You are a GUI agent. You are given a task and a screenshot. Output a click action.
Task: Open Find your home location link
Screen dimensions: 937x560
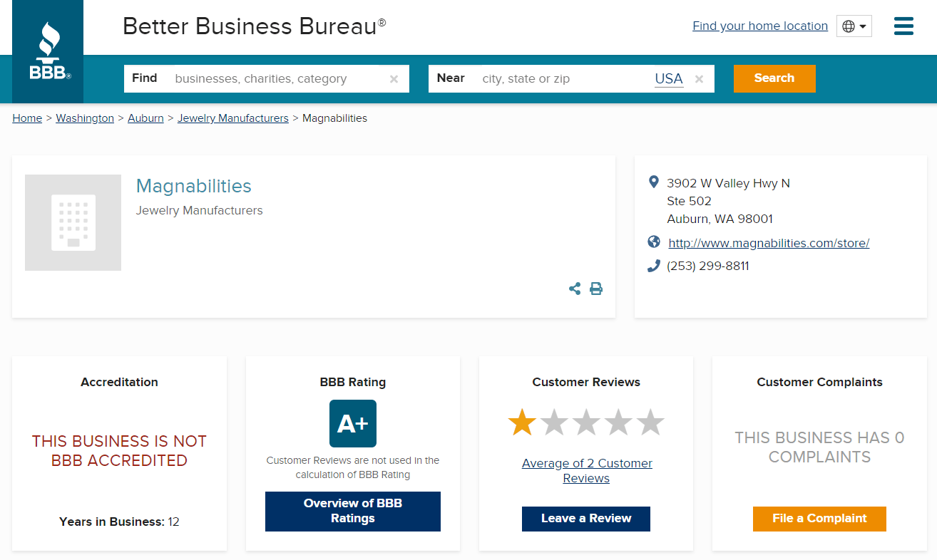(x=760, y=26)
